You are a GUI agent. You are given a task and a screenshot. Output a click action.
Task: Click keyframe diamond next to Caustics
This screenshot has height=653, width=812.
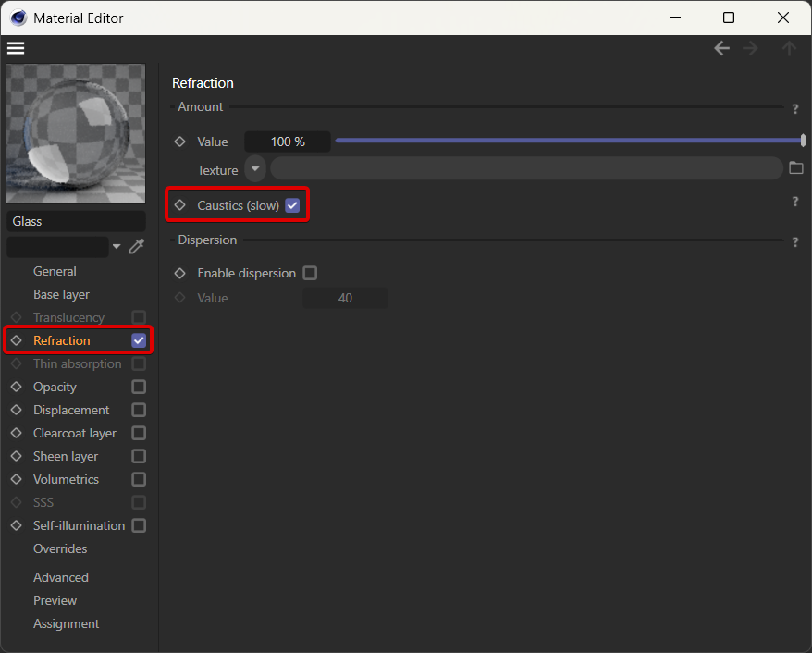(180, 205)
